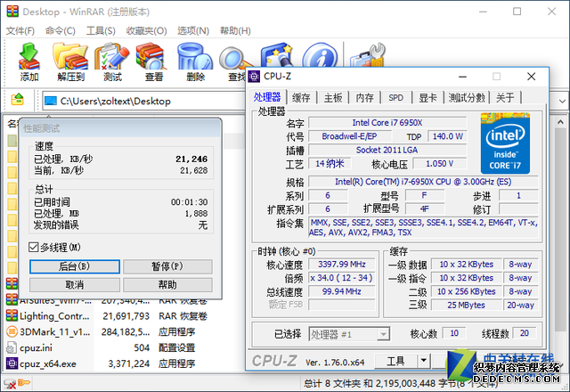Click the computer icon in address bar

pos(51,101)
